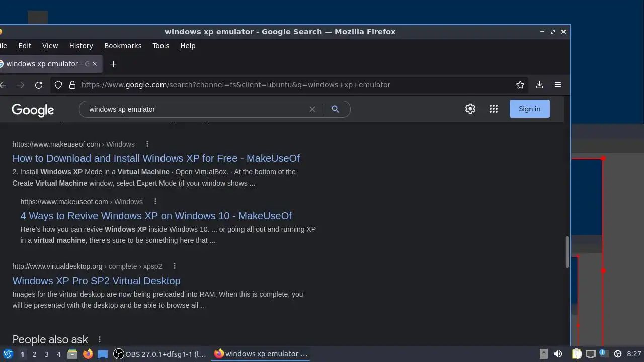Open the Firefox hamburger application menu
The height and width of the screenshot is (362, 644).
[x=558, y=85]
